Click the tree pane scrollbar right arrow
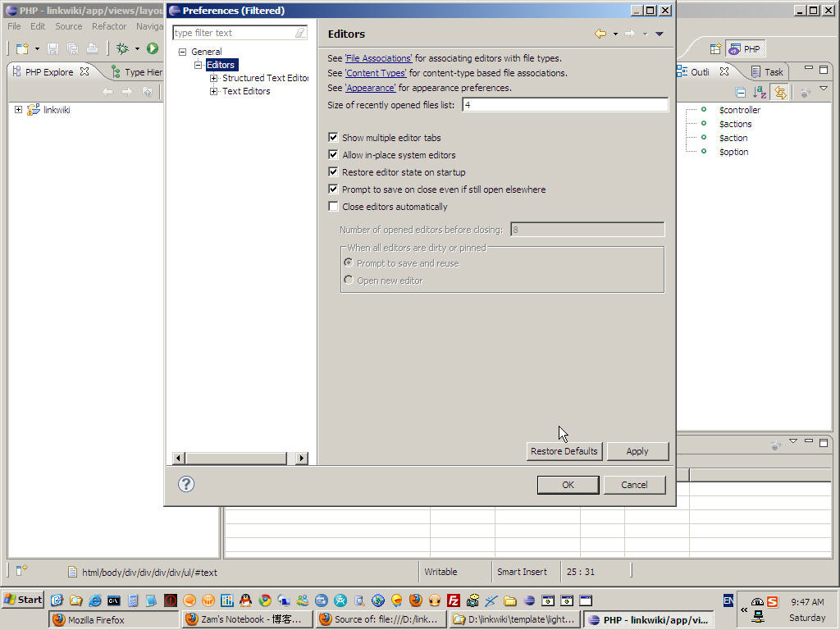The height and width of the screenshot is (630, 840). tap(302, 458)
